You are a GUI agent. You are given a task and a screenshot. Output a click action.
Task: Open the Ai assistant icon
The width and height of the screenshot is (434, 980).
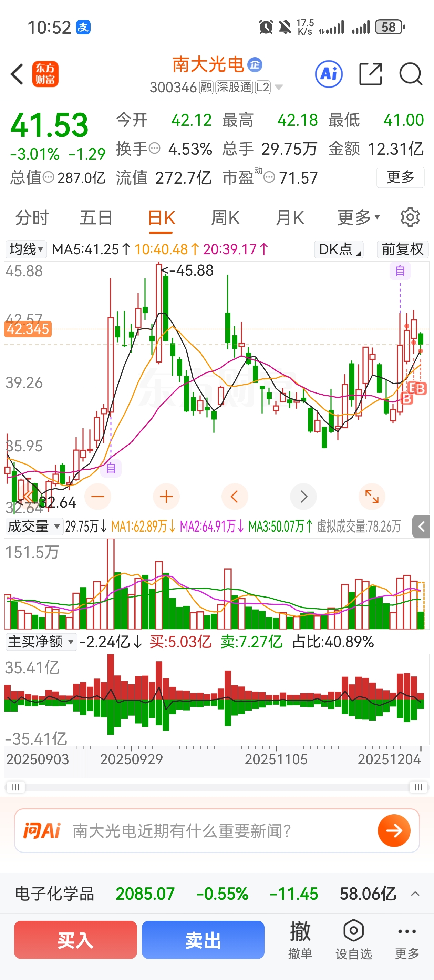click(329, 74)
